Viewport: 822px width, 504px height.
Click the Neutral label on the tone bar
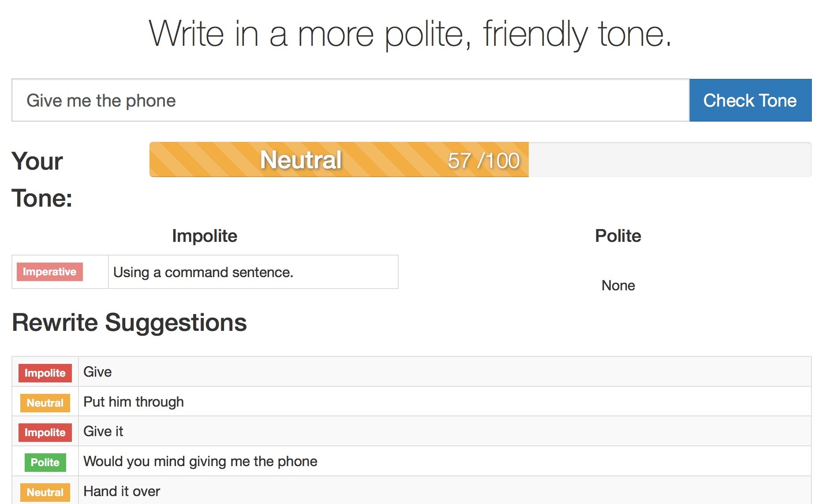[300, 160]
